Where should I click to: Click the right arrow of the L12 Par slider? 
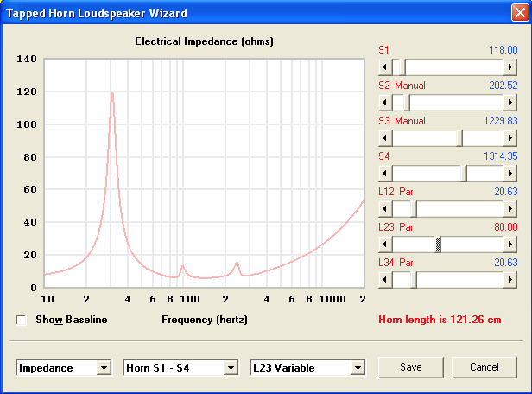[510, 209]
